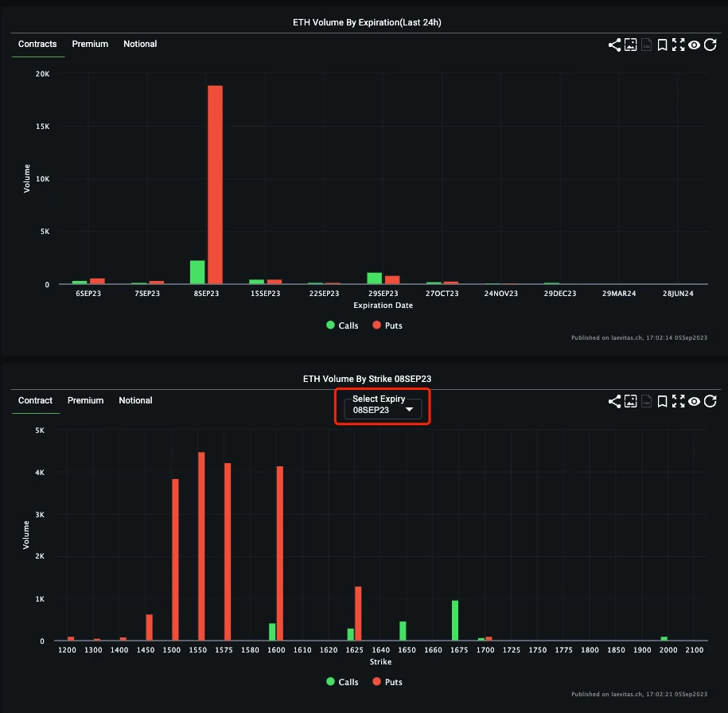
Task: Bookmark the Volume By Expiration chart
Action: (662, 45)
